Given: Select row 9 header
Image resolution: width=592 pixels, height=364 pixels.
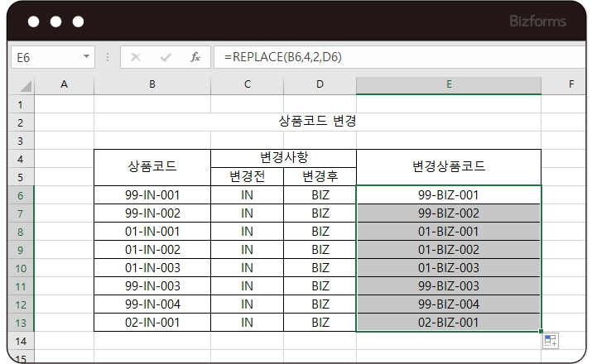Looking at the screenshot, I should point(21,250).
